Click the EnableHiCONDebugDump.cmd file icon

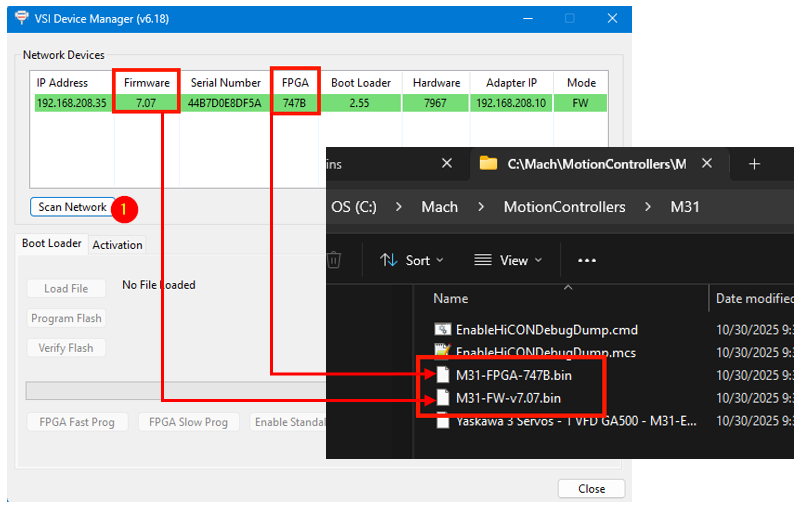(443, 329)
